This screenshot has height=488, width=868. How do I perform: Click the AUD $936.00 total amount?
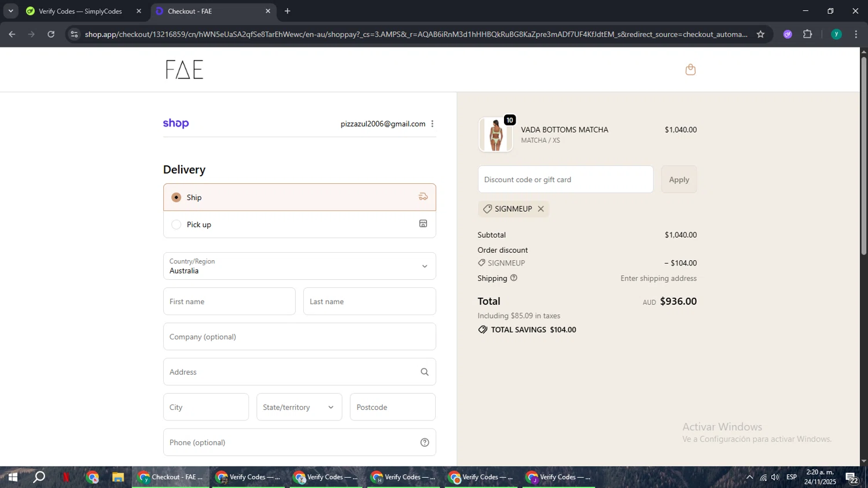(670, 301)
